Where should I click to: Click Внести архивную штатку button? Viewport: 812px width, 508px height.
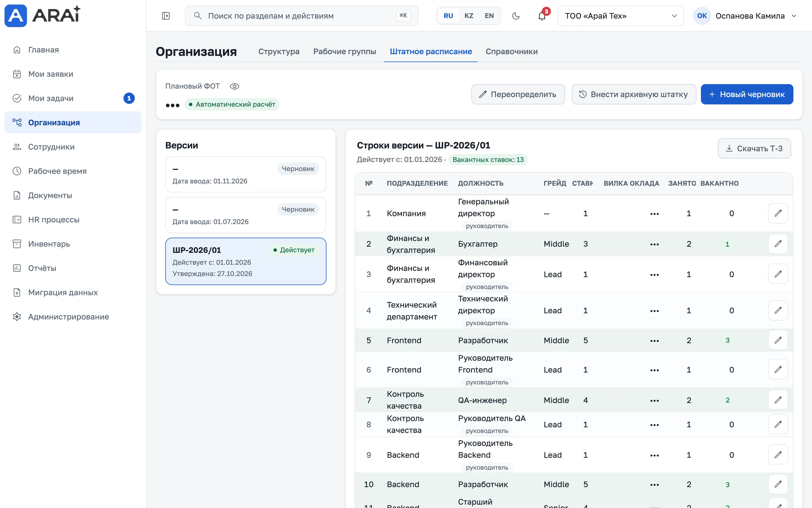coord(634,95)
